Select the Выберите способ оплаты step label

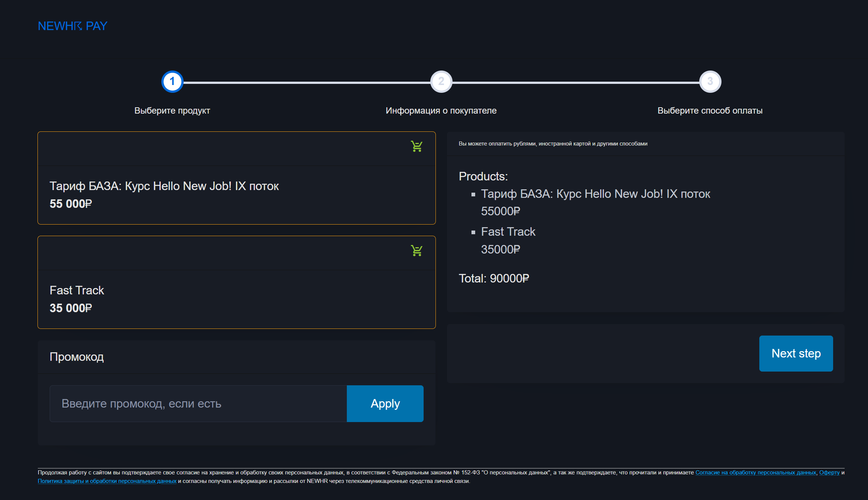pos(710,111)
